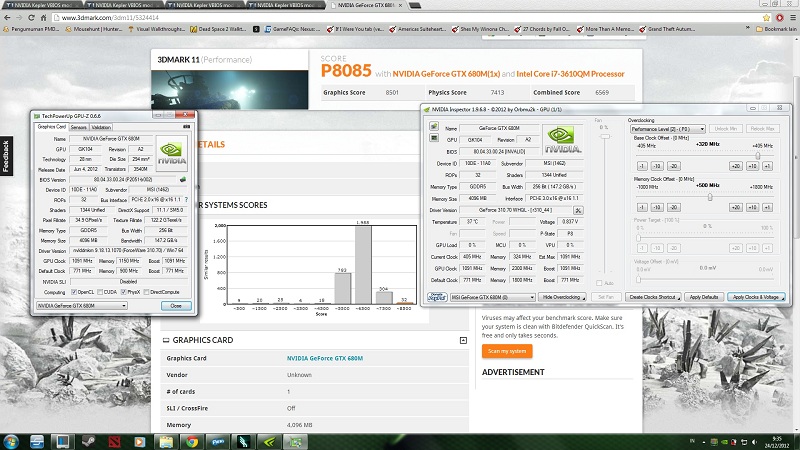
Task: Open GPU selector dropdown in GPU-Z
Action: pyautogui.click(x=82, y=306)
